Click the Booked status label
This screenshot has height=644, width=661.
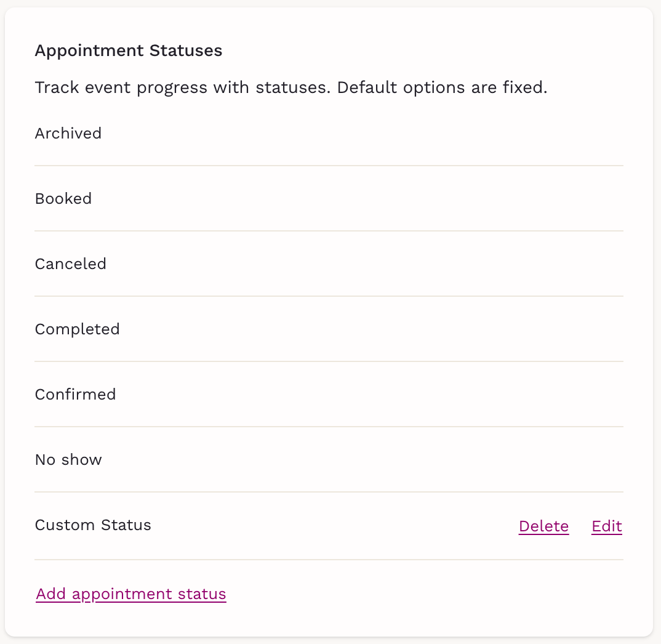click(x=63, y=199)
